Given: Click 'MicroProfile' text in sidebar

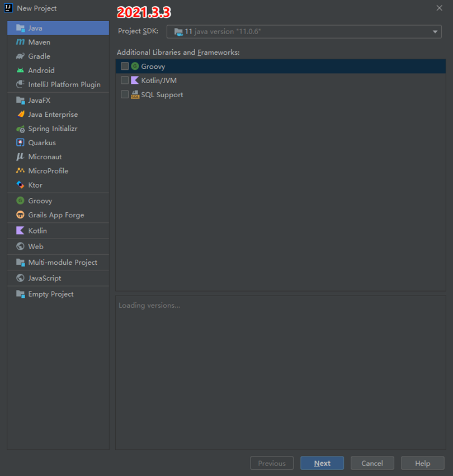Looking at the screenshot, I should click(48, 171).
